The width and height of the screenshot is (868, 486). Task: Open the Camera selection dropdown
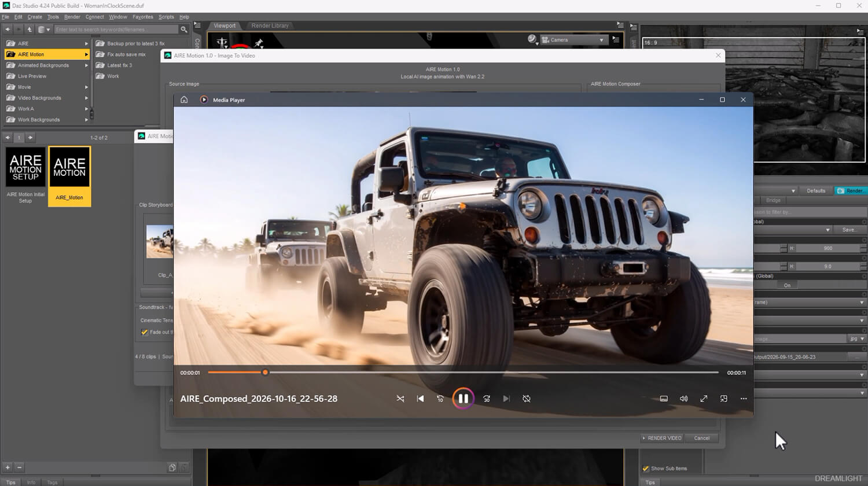pyautogui.click(x=573, y=40)
